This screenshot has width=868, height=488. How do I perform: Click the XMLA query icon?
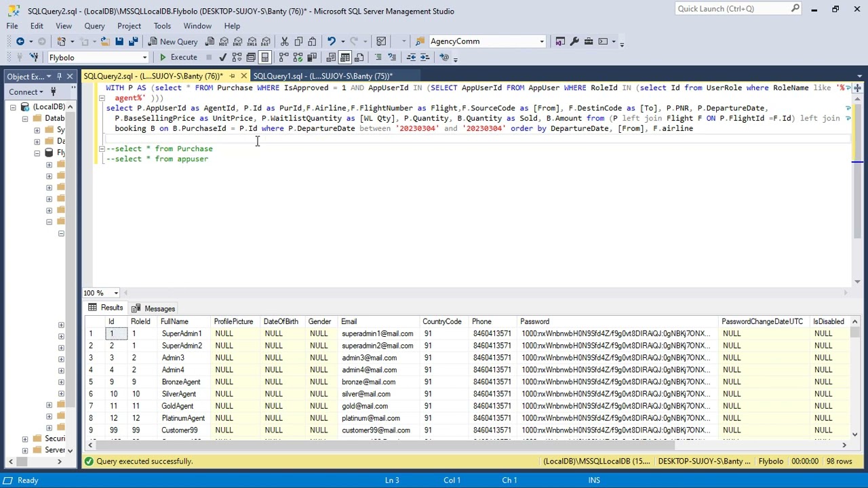[252, 41]
